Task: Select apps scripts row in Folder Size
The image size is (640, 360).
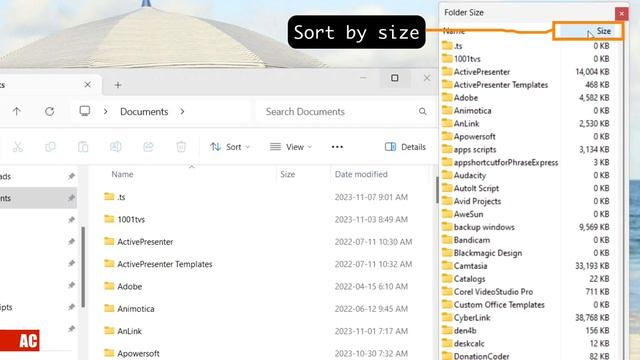Action: click(527, 149)
